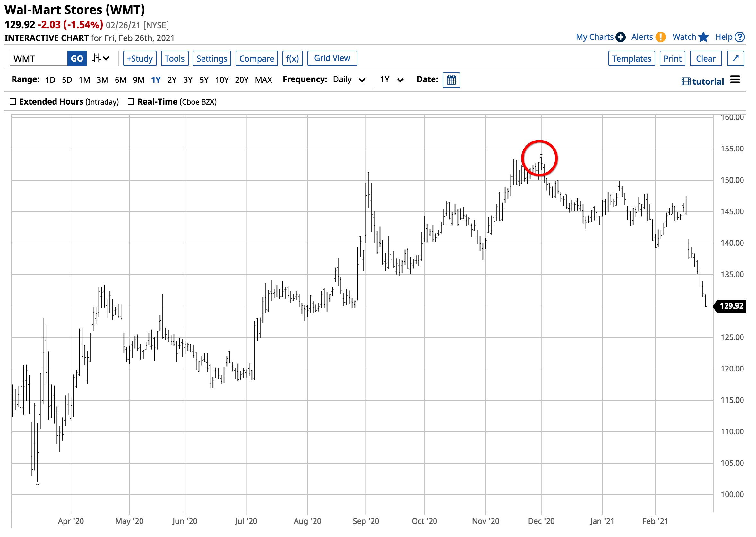Select the 6M range
The width and height of the screenshot is (756, 537).
[x=120, y=80]
